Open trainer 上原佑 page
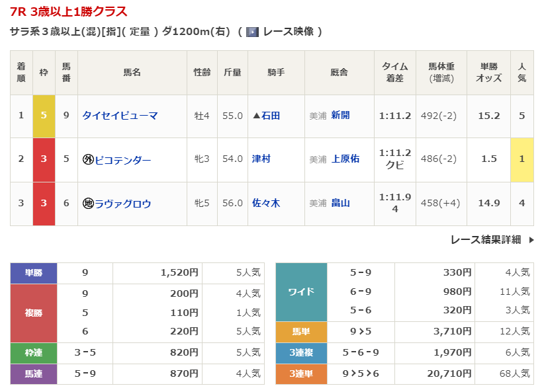This screenshot has height=392, width=544. click(345, 159)
